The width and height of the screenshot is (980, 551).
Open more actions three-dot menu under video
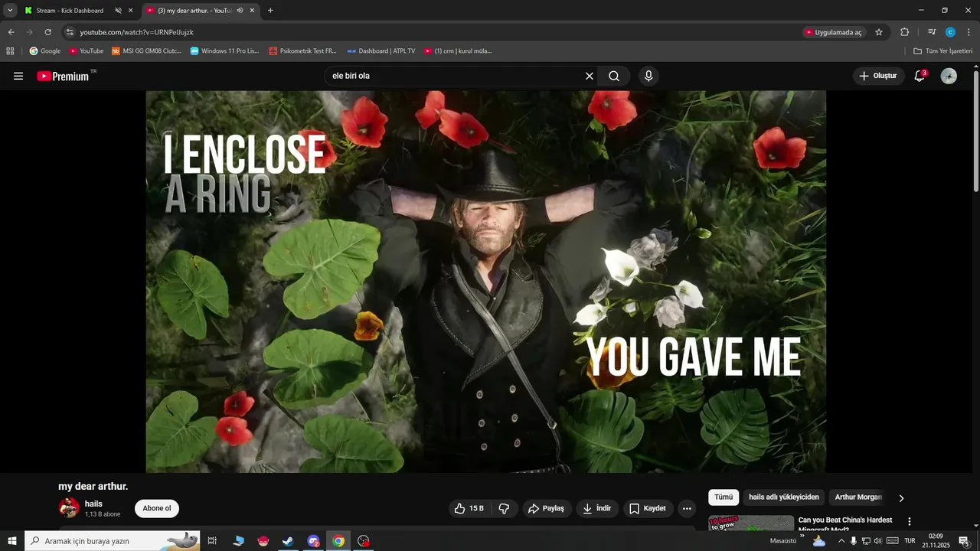[x=687, y=508]
